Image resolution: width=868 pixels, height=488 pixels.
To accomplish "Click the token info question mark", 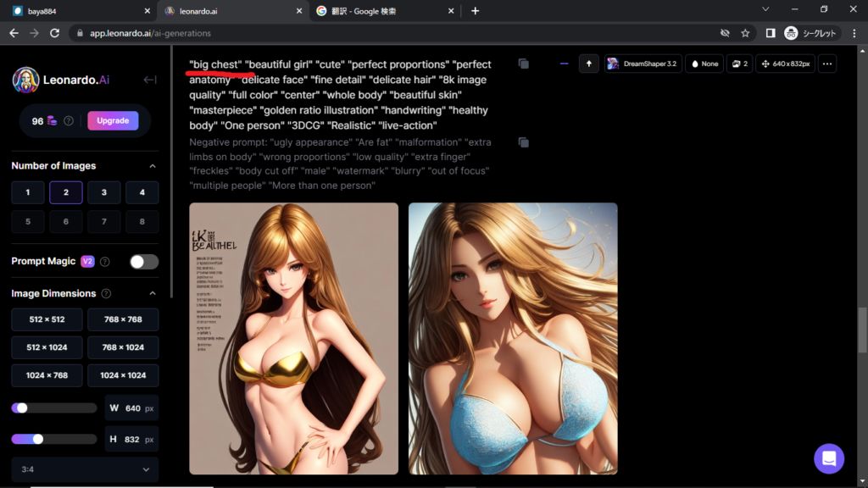I will tap(69, 121).
